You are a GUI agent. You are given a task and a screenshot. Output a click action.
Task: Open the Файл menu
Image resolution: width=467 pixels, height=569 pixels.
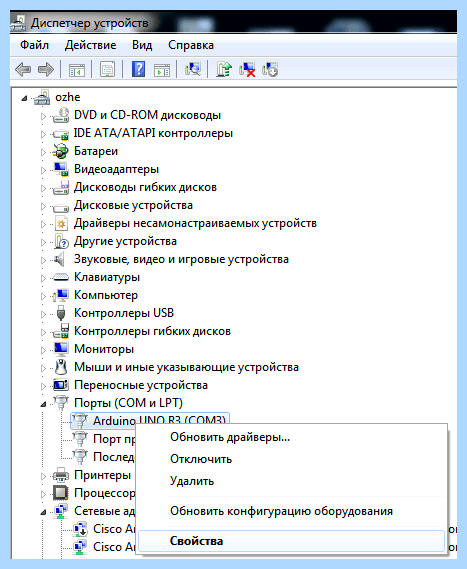(34, 45)
